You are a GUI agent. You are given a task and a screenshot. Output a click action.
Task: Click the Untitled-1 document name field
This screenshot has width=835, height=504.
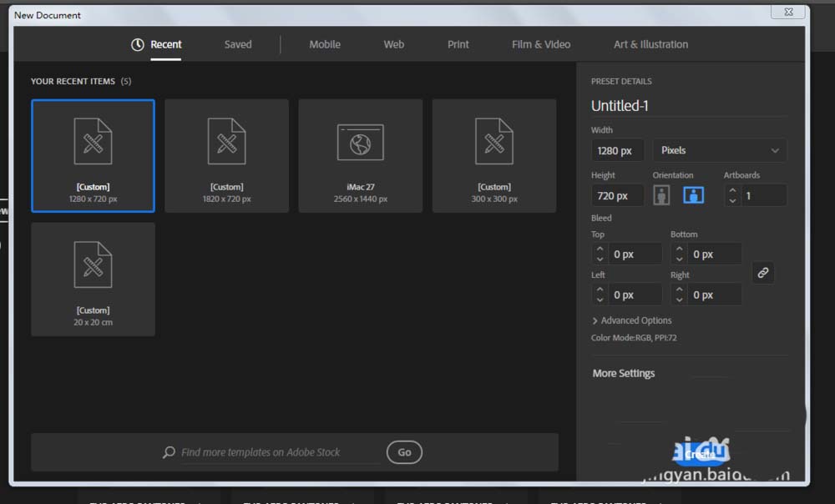click(x=689, y=106)
